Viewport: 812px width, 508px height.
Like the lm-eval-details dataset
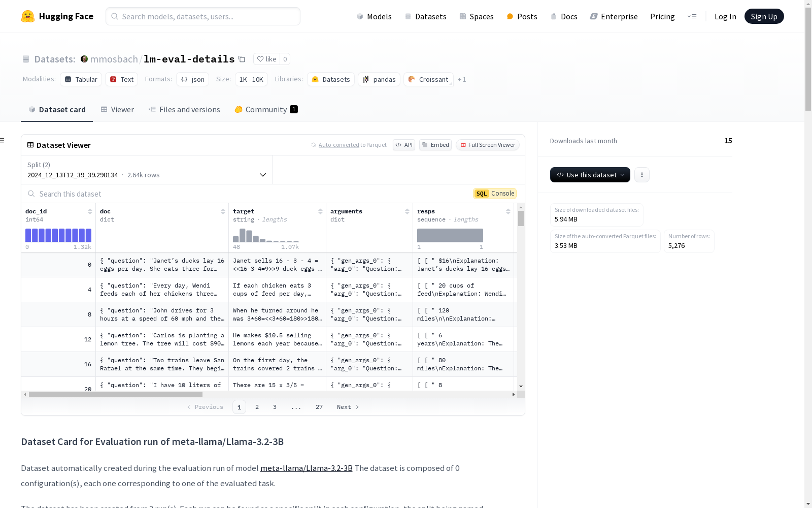pyautogui.click(x=266, y=59)
